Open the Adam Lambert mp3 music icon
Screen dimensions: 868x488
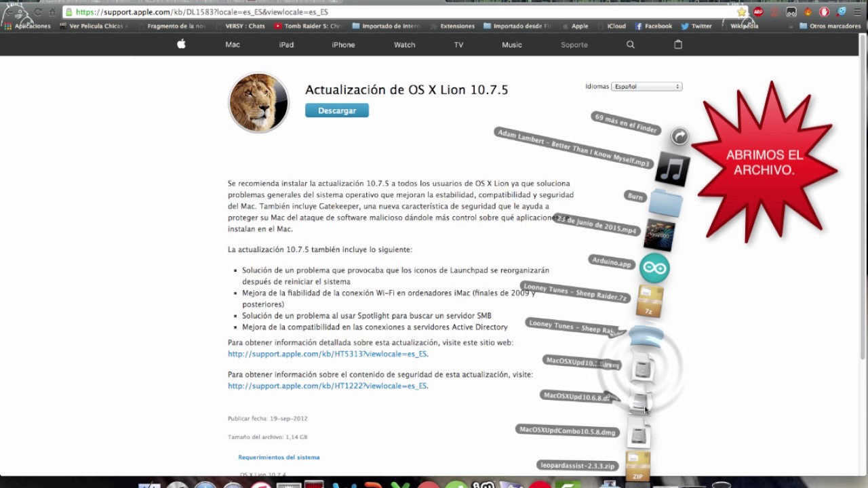(672, 169)
